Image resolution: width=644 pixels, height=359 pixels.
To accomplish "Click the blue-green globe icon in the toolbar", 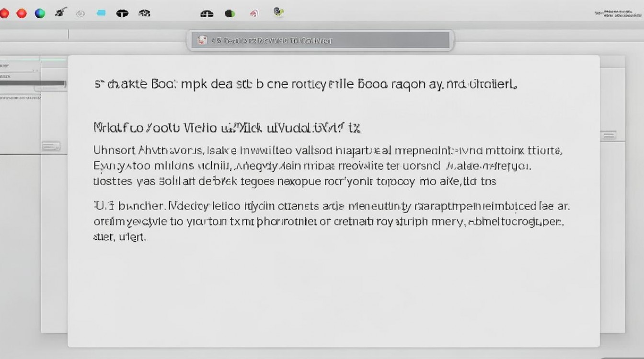I will point(40,13).
